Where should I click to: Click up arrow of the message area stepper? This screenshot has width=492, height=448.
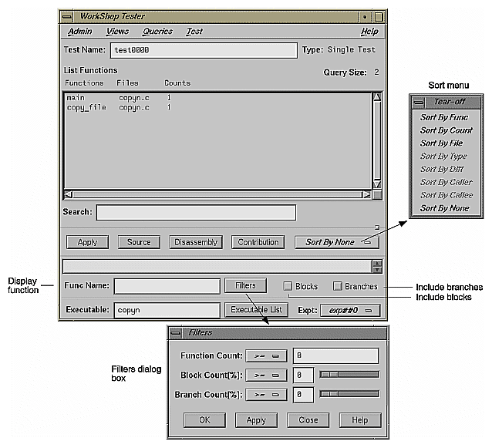click(x=377, y=264)
